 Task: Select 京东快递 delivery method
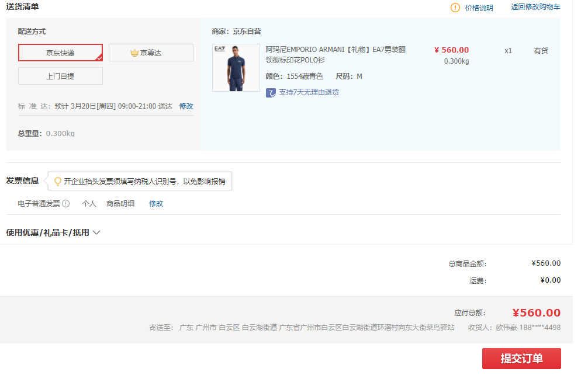coord(60,53)
